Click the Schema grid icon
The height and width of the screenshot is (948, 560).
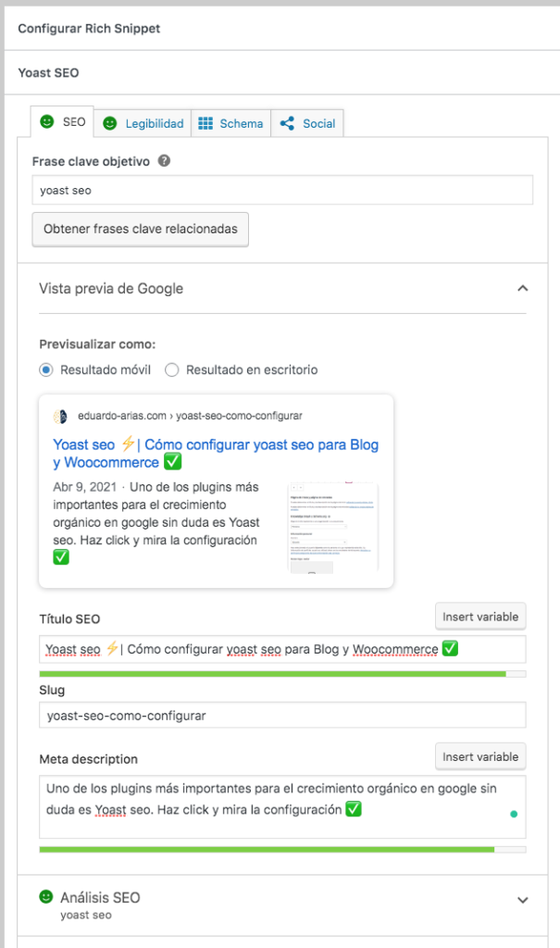coord(205,123)
